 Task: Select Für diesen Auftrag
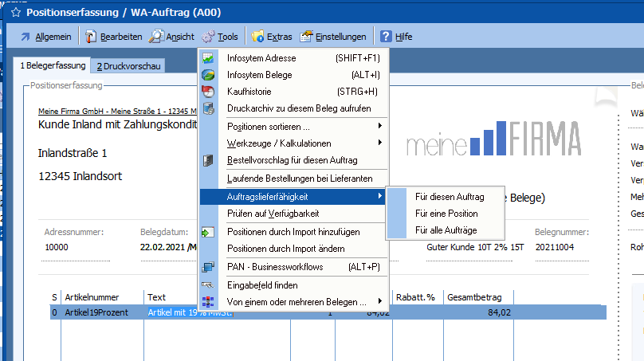pos(450,197)
